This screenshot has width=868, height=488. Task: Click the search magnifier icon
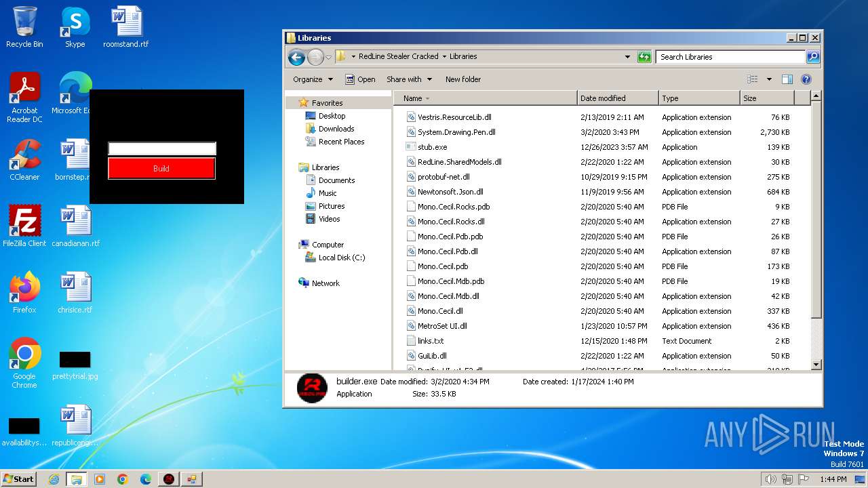pos(813,57)
